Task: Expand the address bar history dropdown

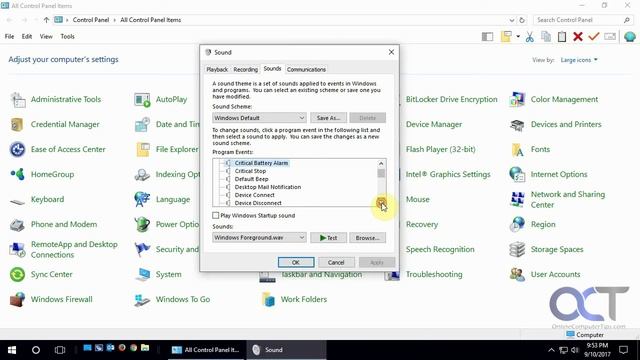Action: pos(512,20)
